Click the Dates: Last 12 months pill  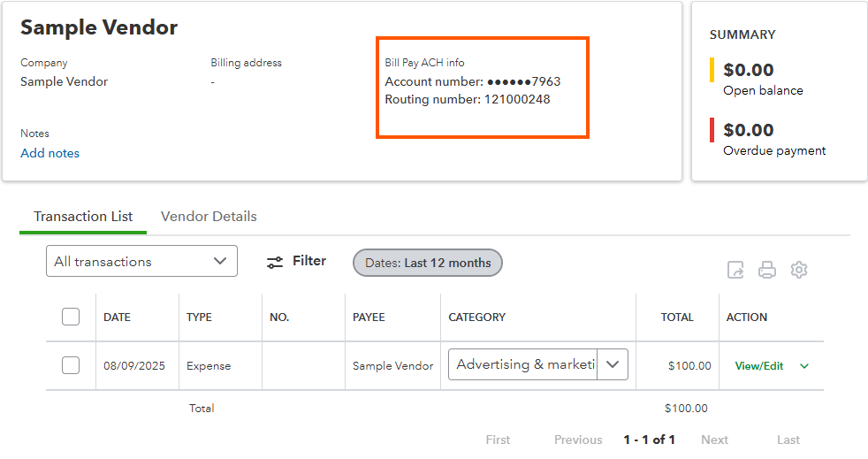[x=427, y=263]
